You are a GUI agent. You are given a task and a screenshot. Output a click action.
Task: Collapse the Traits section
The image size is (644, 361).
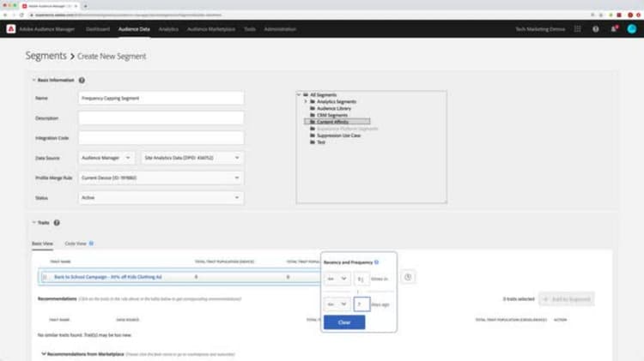click(34, 222)
